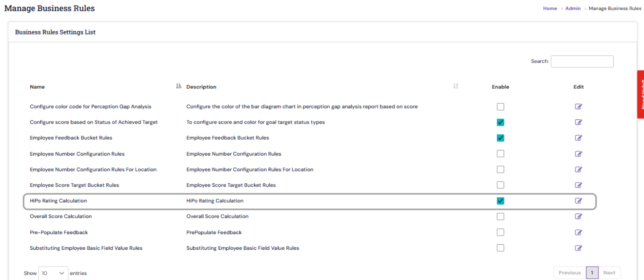
Task: Click goal target status types description
Action: tap(255, 122)
